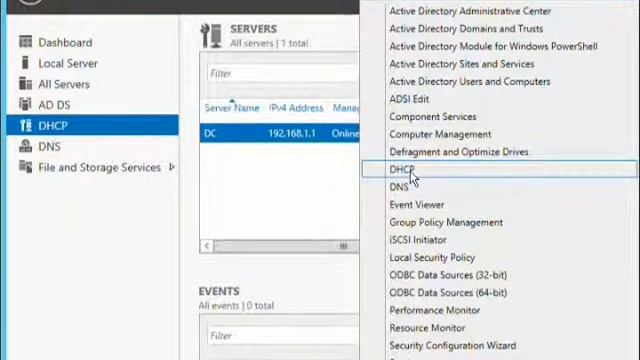This screenshot has width=640, height=360.
Task: Click the Events Filter input field
Action: tap(282, 336)
